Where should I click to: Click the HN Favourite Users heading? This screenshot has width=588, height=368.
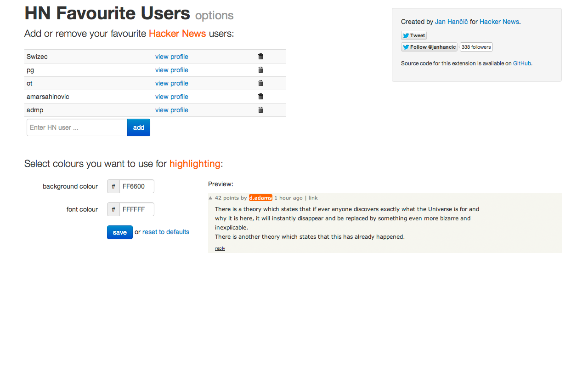[x=107, y=13]
